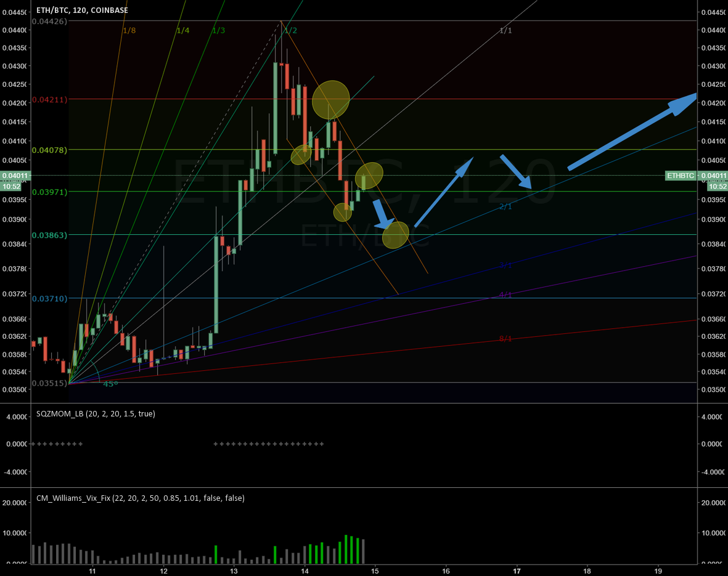728x576 pixels.
Task: Select the Gann fan 8/1 red label
Action: pyautogui.click(x=505, y=339)
